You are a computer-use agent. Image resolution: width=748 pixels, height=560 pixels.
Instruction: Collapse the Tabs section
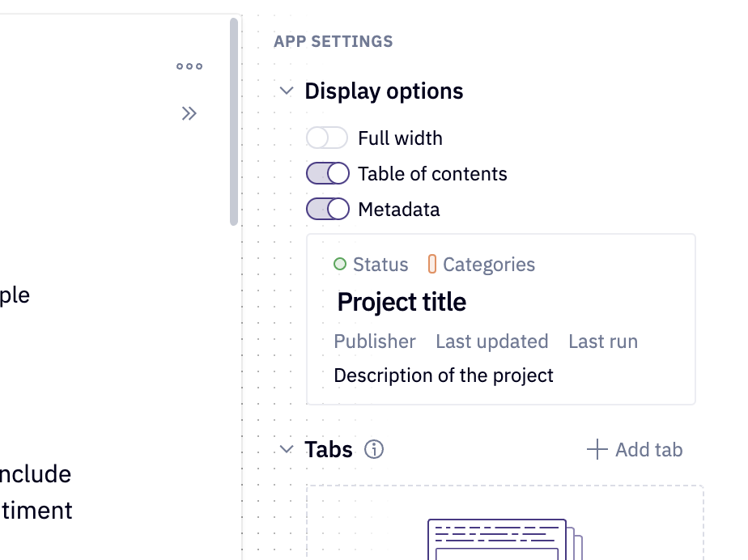286,449
